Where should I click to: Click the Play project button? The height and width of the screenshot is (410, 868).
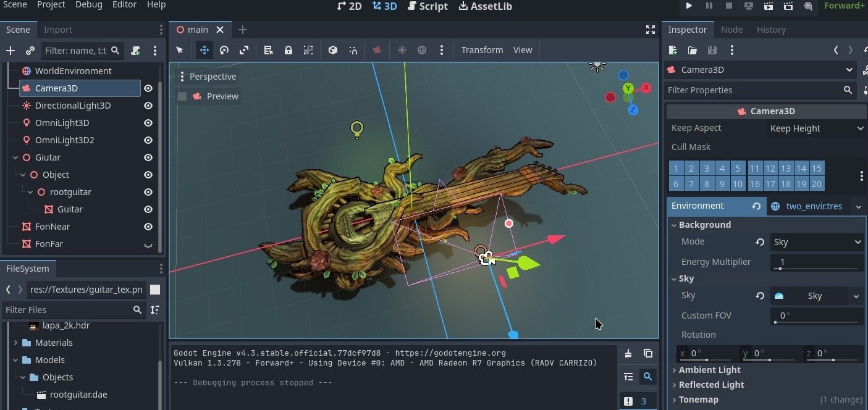click(689, 6)
